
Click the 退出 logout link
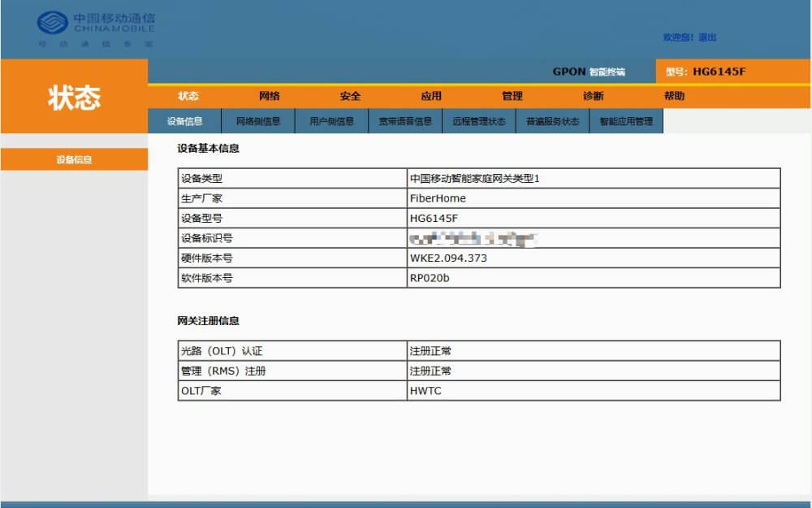(x=707, y=37)
